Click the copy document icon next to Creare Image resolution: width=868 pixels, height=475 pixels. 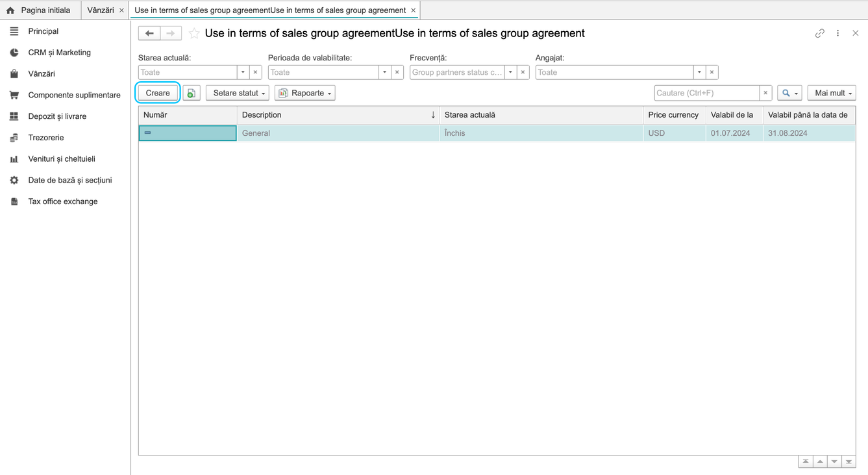[x=192, y=93]
